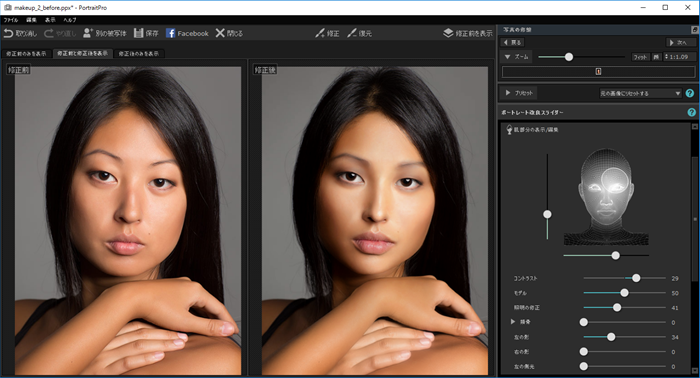Click the horizontal lighting direction slider handle
Image resolution: width=700 pixels, height=378 pixels.
click(x=616, y=255)
